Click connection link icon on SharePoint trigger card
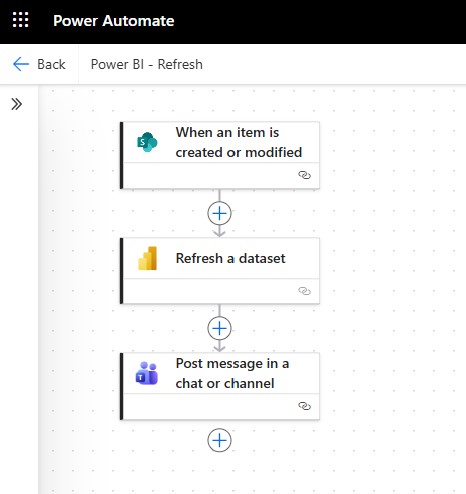Viewport: 466px width, 494px height. pyautogui.click(x=304, y=175)
